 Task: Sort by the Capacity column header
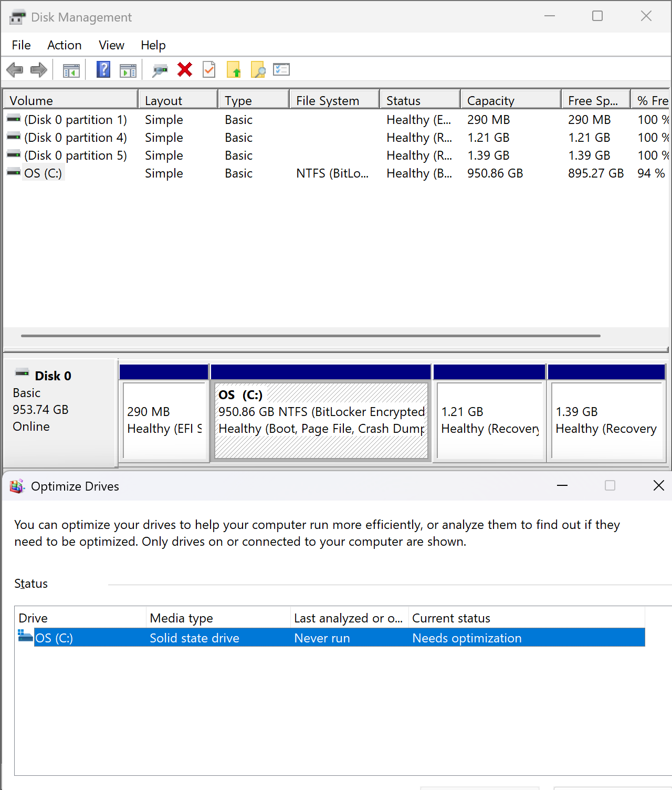(x=511, y=100)
